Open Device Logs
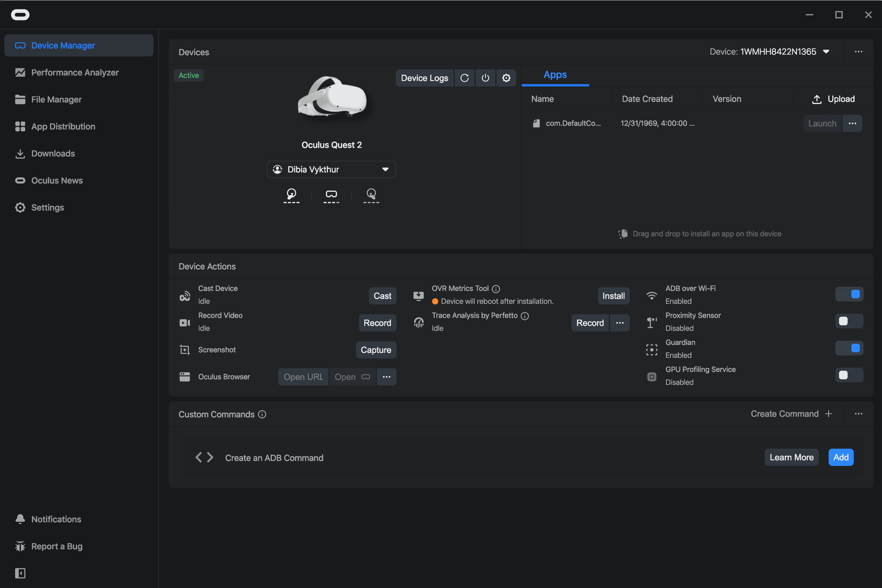Viewport: 882px width, 588px height. pos(424,78)
